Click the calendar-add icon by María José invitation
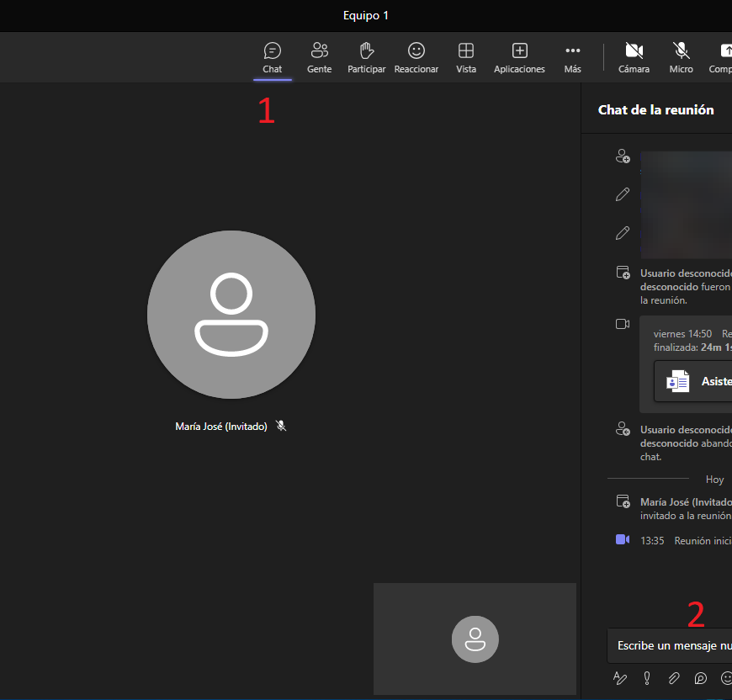This screenshot has width=732, height=700. tap(623, 501)
